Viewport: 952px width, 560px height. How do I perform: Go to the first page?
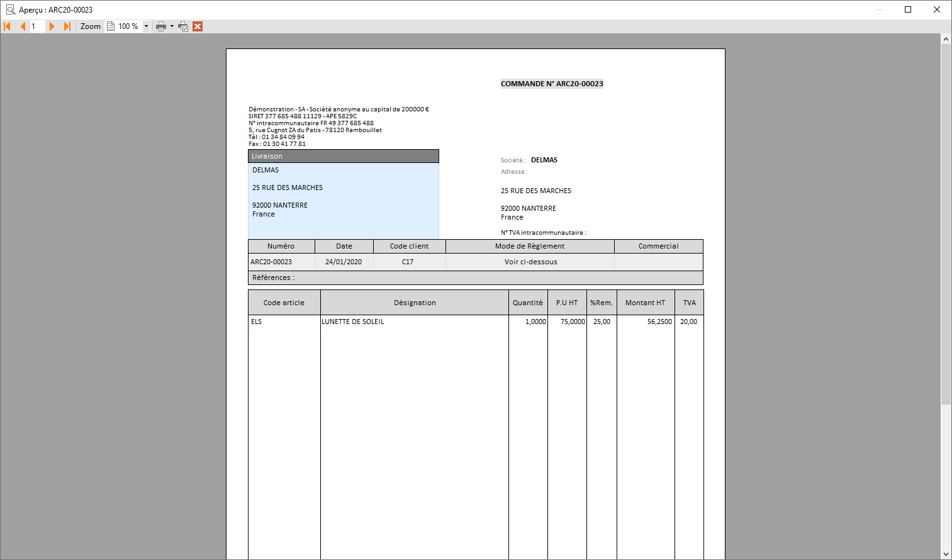coord(8,26)
